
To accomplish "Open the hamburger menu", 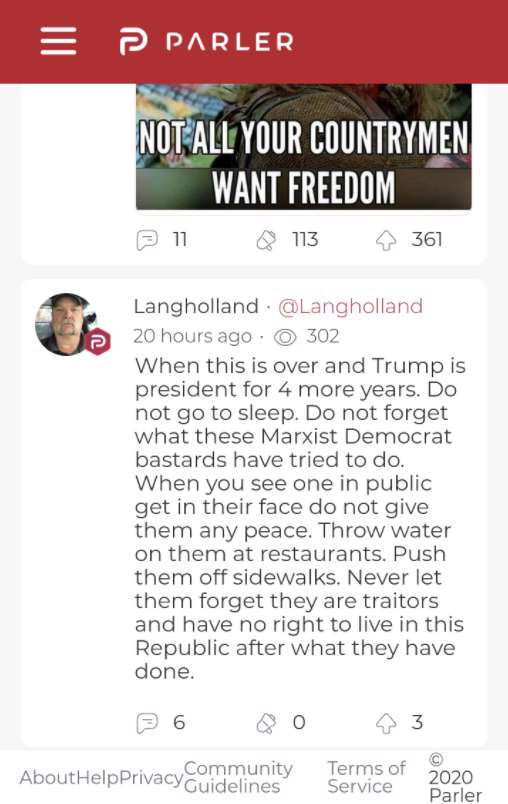I will (x=58, y=41).
